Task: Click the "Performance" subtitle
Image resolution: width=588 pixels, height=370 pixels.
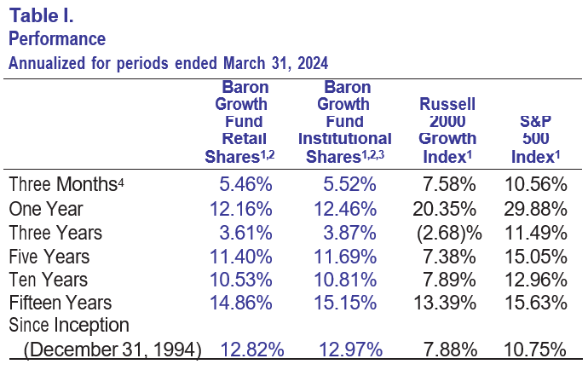Action: [57, 39]
